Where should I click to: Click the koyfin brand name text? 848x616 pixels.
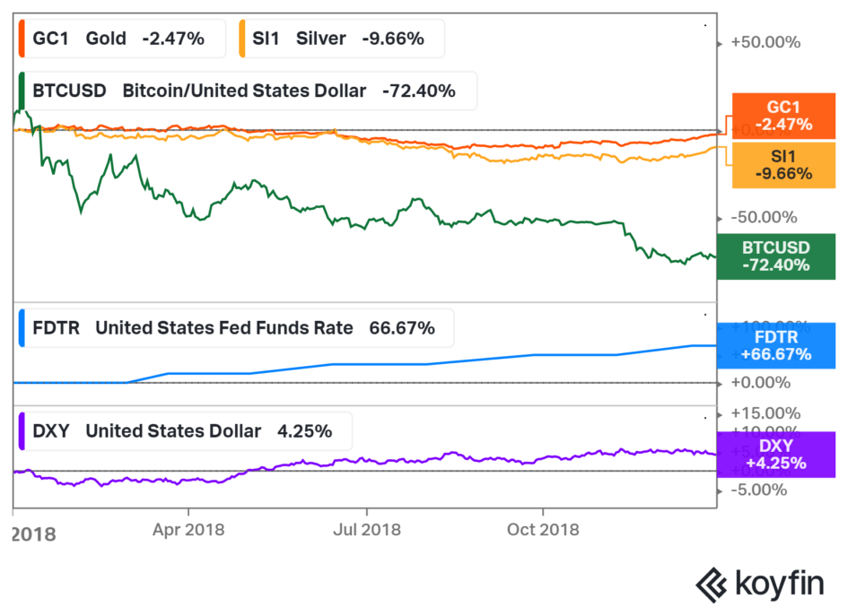click(x=780, y=585)
